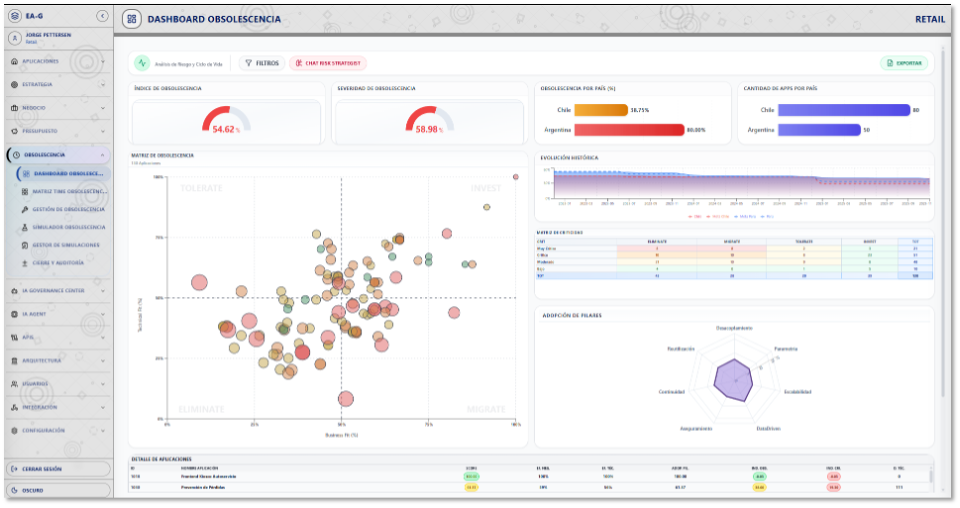The image size is (960, 508).
Task: Click the Presupuesto sidebar icon
Action: pyautogui.click(x=14, y=131)
